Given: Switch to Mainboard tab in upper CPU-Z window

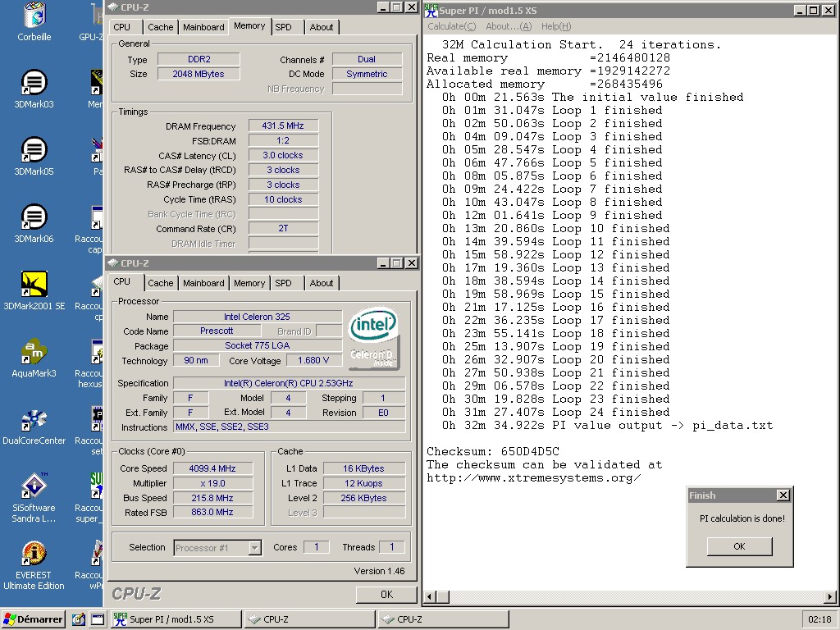Looking at the screenshot, I should 203,27.
